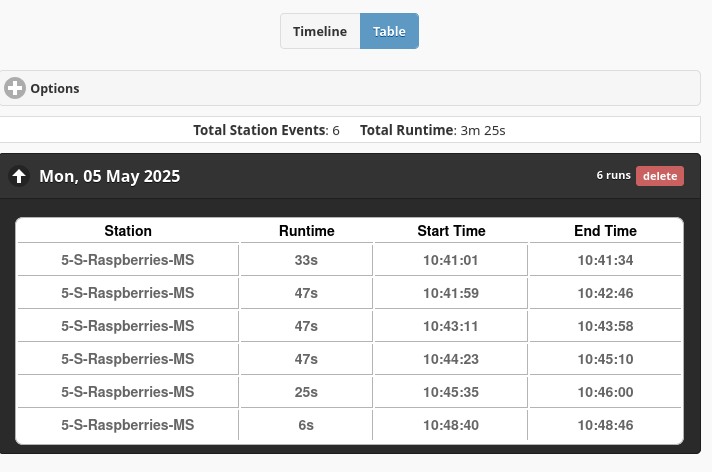Select the Table view tab
Image resolution: width=712 pixels, height=472 pixels.
(389, 31)
